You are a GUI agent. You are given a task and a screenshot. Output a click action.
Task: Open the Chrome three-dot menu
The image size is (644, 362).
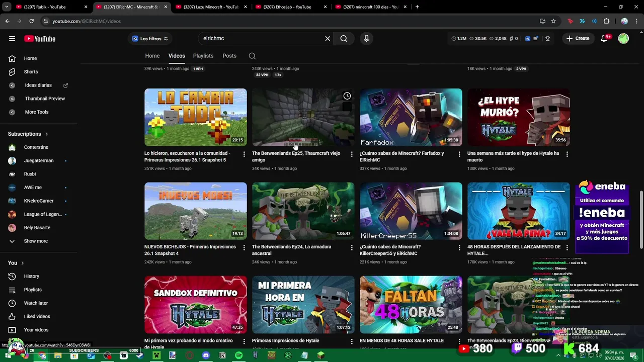pyautogui.click(x=636, y=21)
